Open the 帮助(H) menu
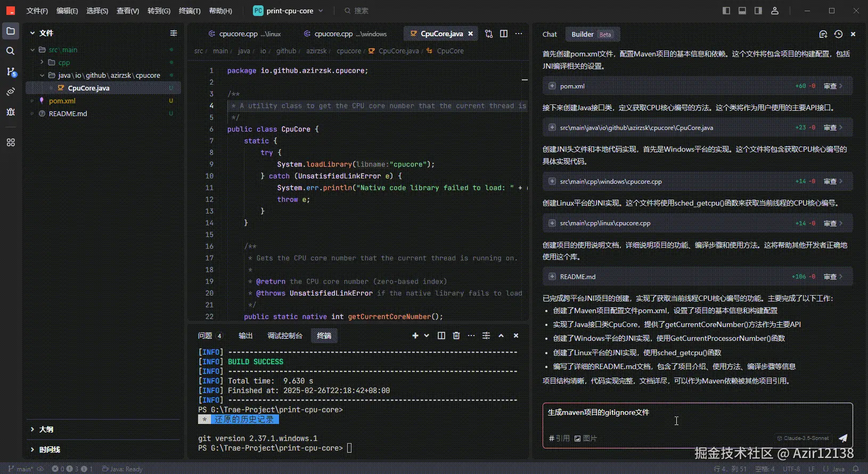This screenshot has width=868, height=474. [x=220, y=11]
